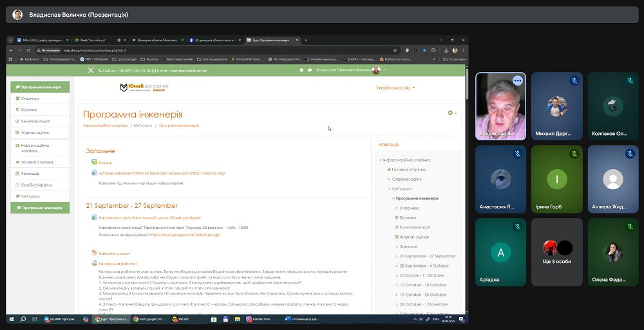The width and height of the screenshot is (644, 330).
Task: Click three-dots options on Владислав's video tile
Action: coord(518,81)
